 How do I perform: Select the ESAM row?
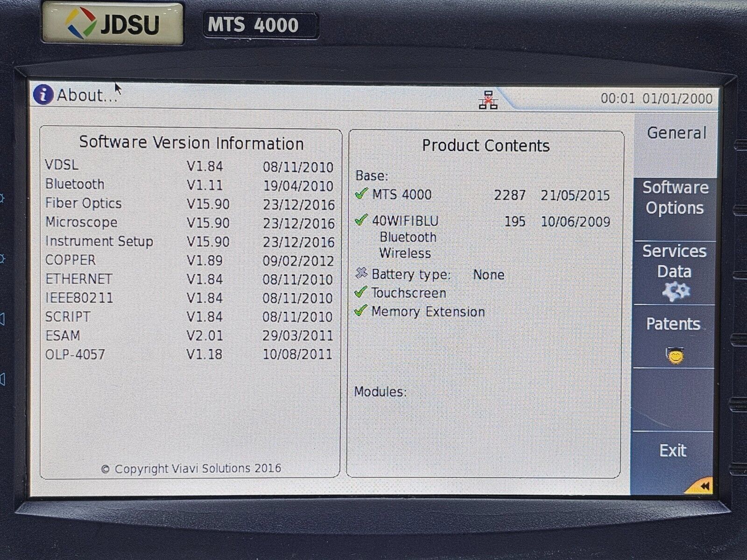pos(190,336)
